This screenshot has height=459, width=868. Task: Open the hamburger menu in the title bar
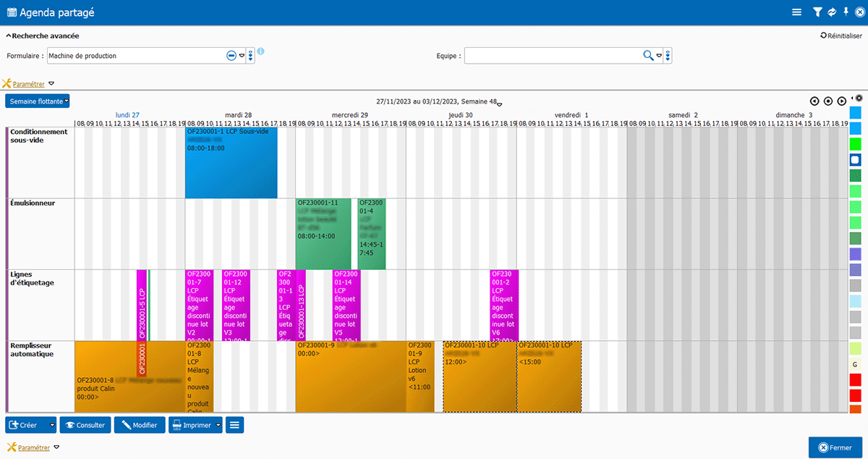coord(796,12)
